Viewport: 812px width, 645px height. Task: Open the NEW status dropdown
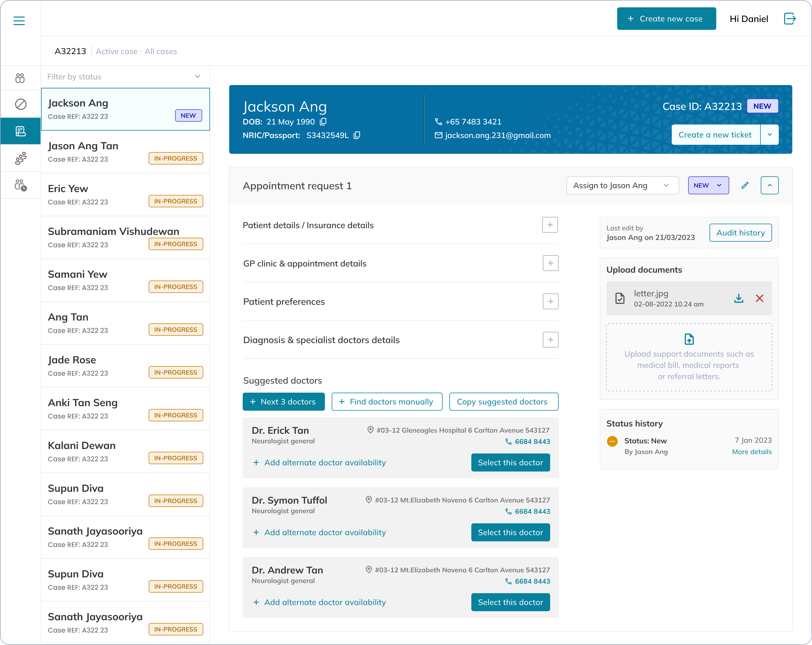[x=708, y=185]
